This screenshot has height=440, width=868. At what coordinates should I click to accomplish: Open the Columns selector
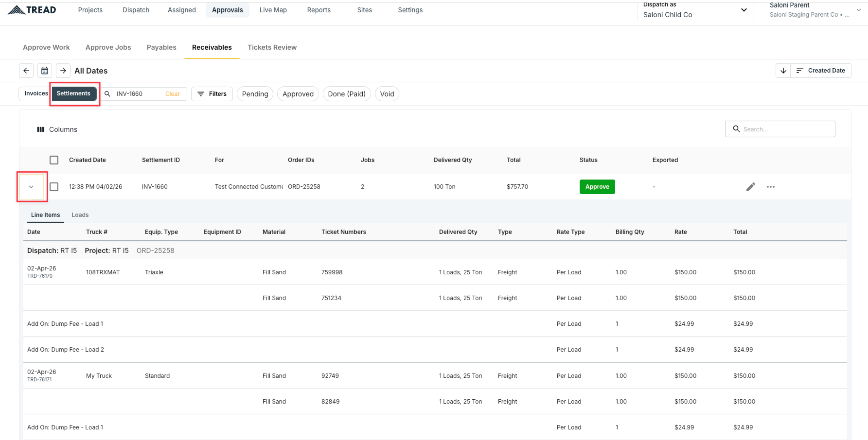pyautogui.click(x=57, y=130)
